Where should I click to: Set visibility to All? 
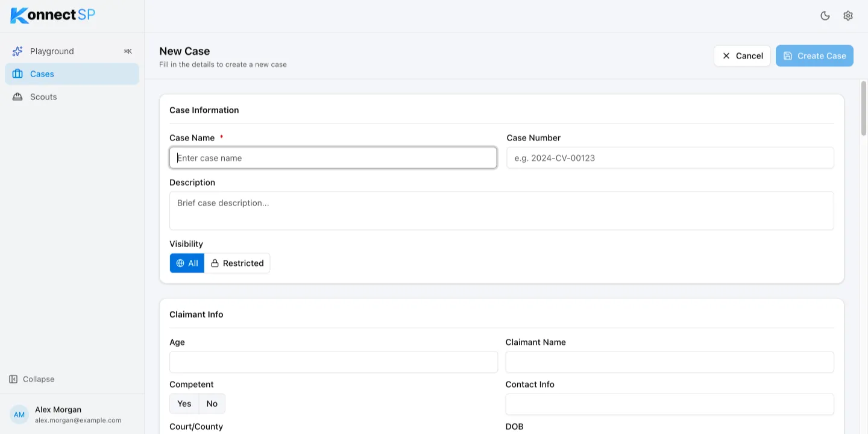pos(187,263)
